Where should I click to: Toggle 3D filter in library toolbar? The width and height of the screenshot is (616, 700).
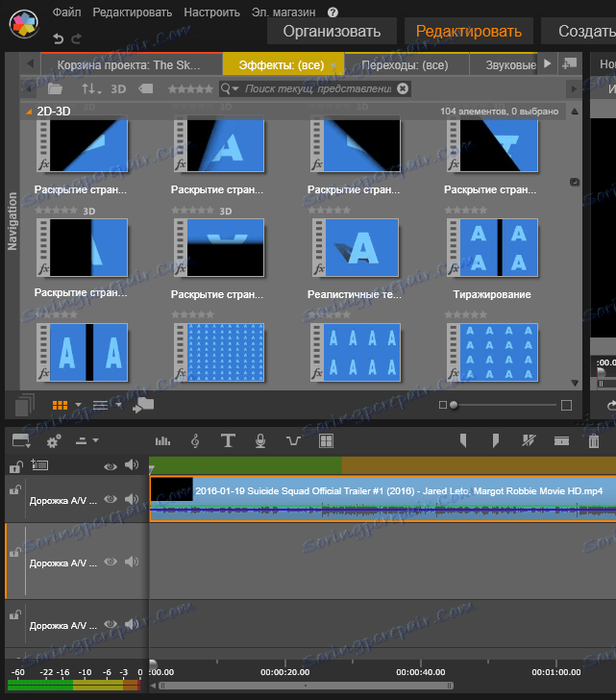tap(118, 88)
